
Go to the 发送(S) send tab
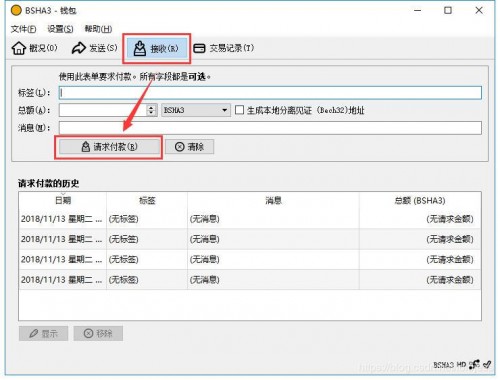(95, 48)
